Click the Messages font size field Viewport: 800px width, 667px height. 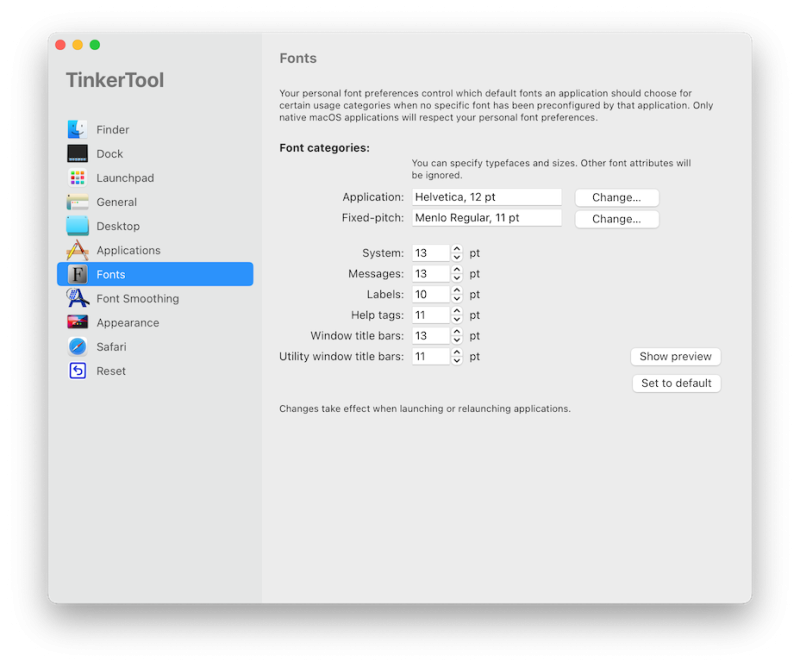click(431, 274)
